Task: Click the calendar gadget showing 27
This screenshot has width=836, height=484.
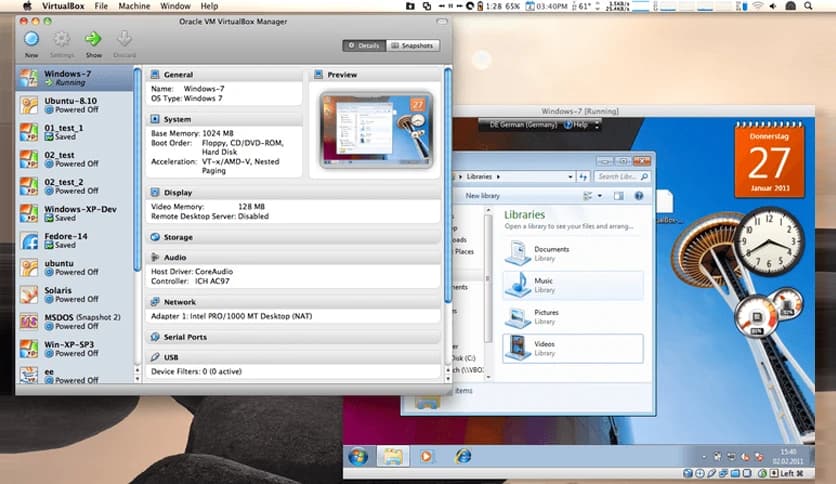Action: [x=769, y=159]
